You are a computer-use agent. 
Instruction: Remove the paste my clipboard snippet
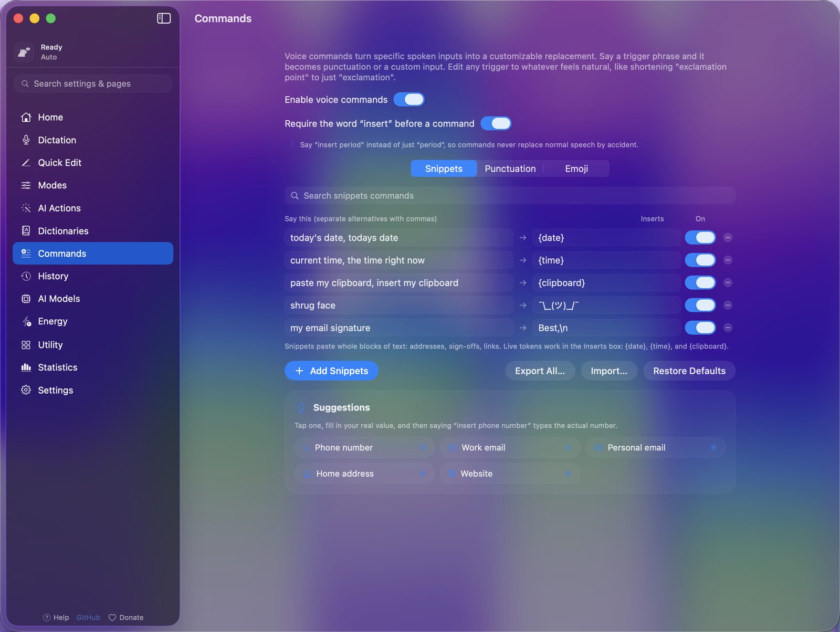point(728,282)
